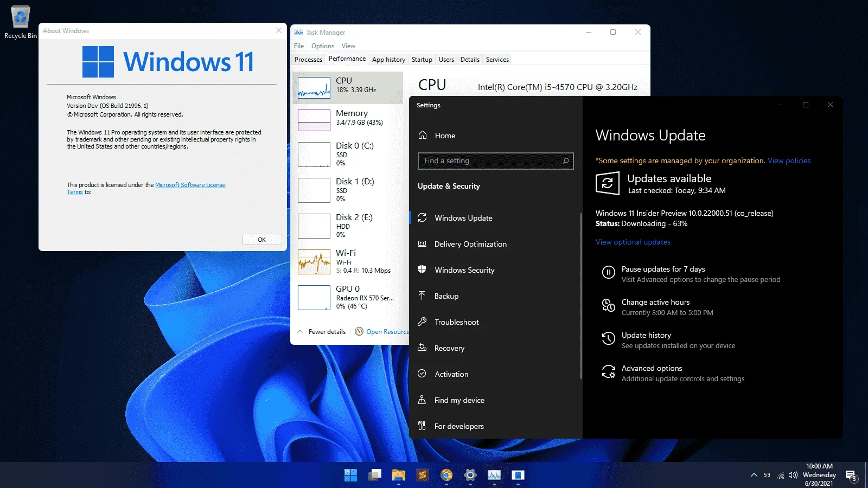The width and height of the screenshot is (868, 488).
Task: Click Backup arrow icon in sidebar
Action: [x=422, y=296]
